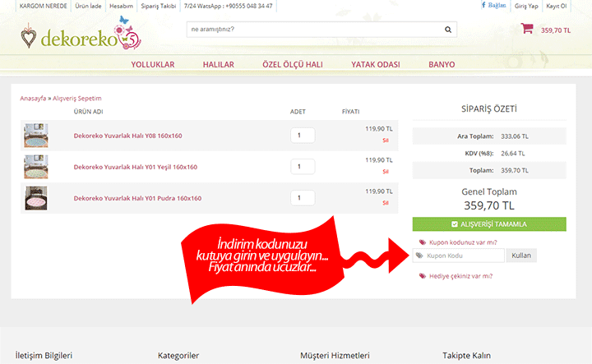Click SİPARİŞ ÖZETİ heading

click(x=489, y=109)
